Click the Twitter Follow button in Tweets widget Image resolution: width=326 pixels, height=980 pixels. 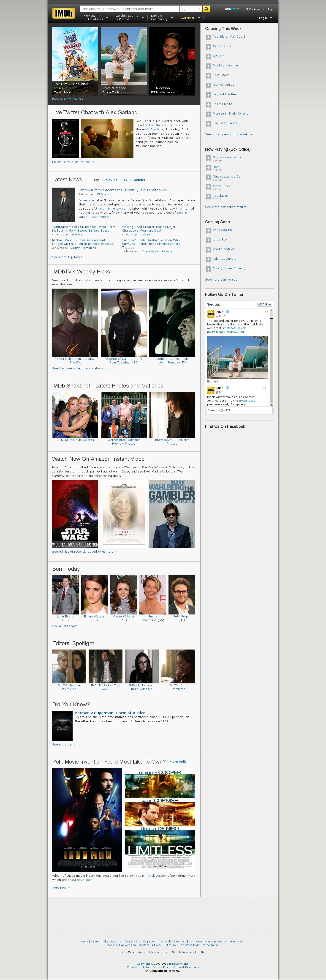pyautogui.click(x=264, y=304)
